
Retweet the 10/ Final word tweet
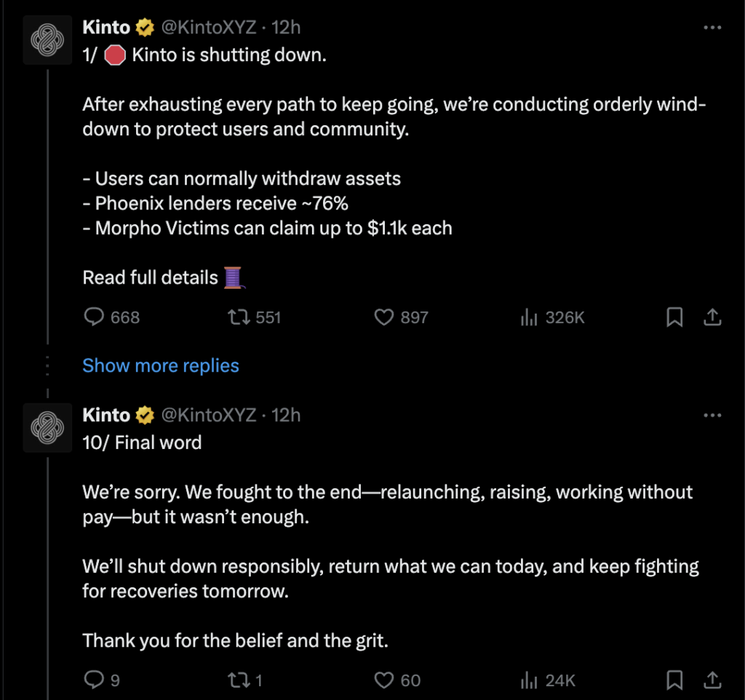(x=237, y=680)
